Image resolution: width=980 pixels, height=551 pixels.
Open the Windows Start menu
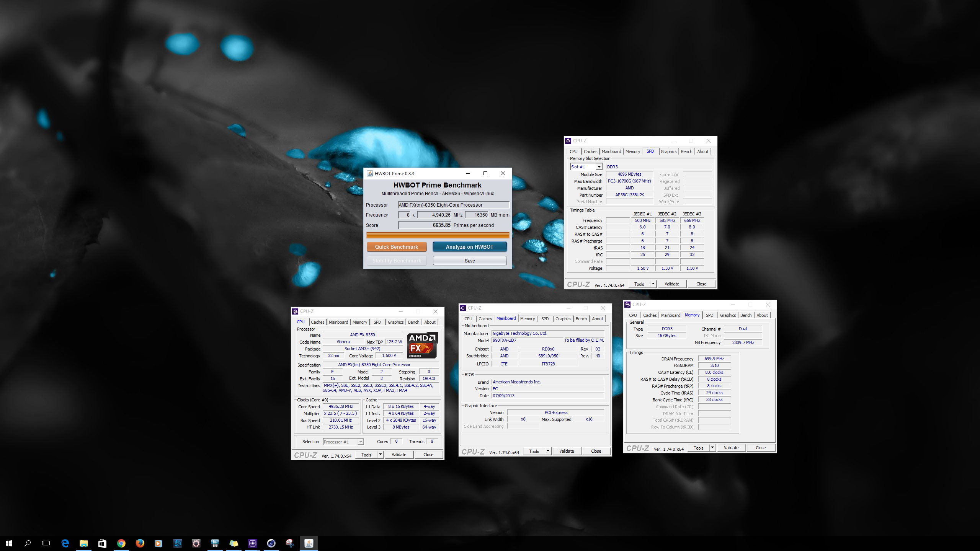click(x=9, y=543)
